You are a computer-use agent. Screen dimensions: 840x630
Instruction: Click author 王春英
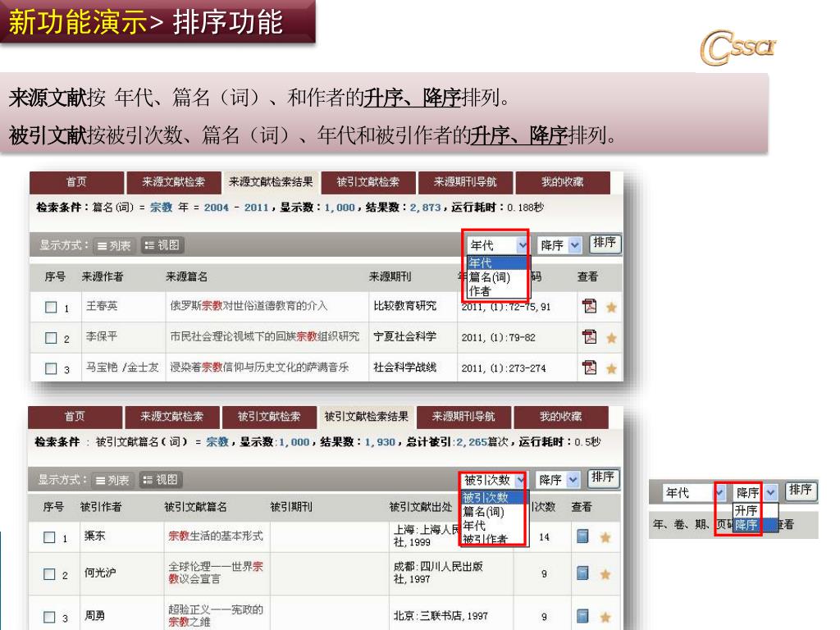(102, 306)
